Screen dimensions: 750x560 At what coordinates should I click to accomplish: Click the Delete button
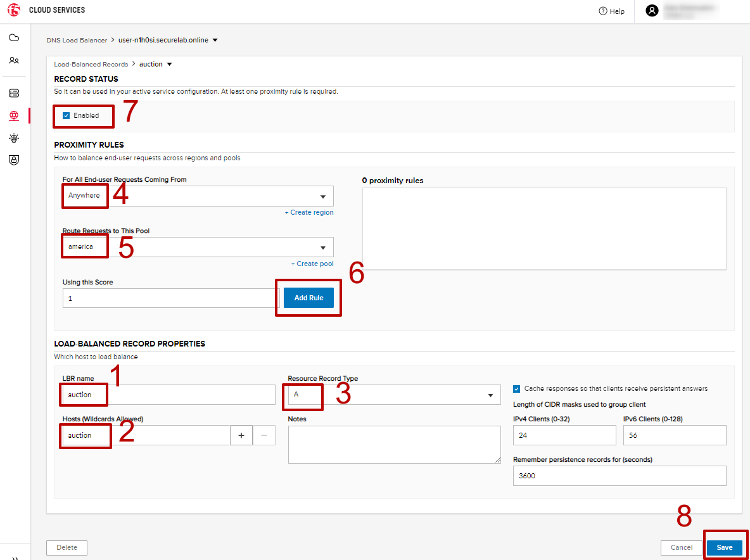click(x=67, y=547)
